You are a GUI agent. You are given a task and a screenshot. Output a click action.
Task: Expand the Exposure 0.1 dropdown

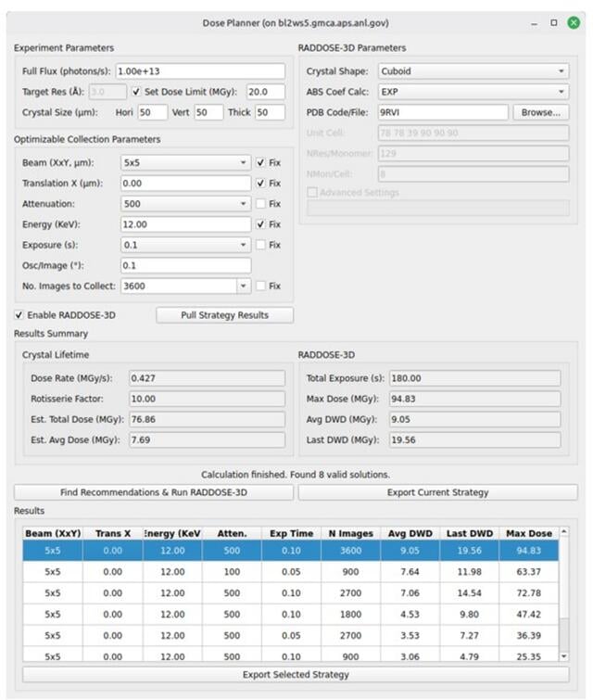[185, 245]
